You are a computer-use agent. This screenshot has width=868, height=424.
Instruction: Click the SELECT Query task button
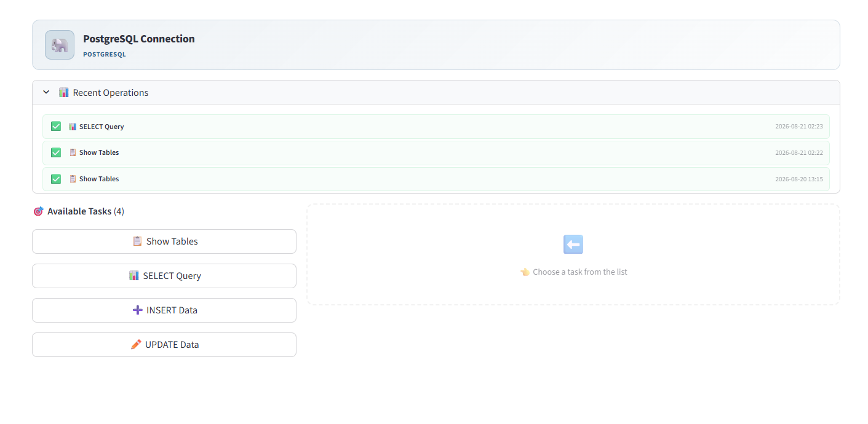tap(164, 276)
